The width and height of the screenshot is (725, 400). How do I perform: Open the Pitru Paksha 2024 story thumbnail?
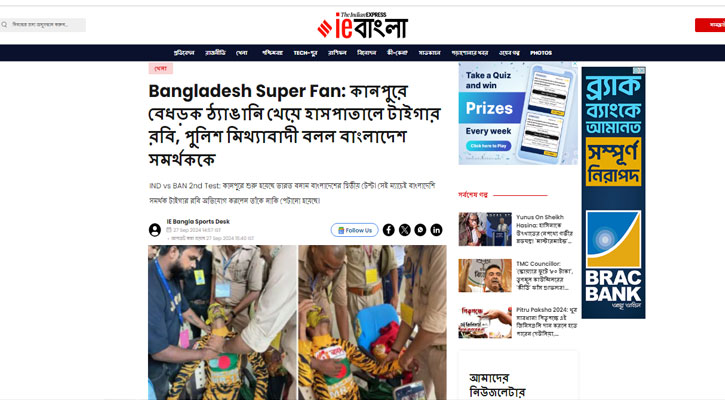[x=485, y=322]
